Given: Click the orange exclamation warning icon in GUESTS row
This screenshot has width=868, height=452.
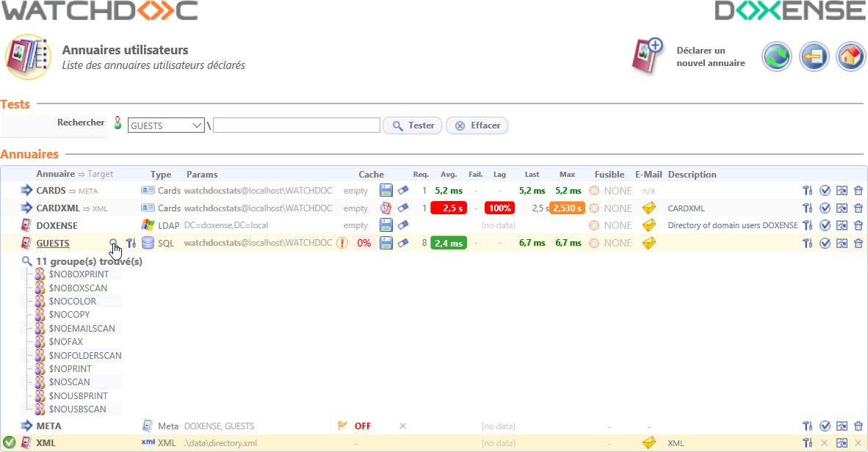Looking at the screenshot, I should pos(342,243).
